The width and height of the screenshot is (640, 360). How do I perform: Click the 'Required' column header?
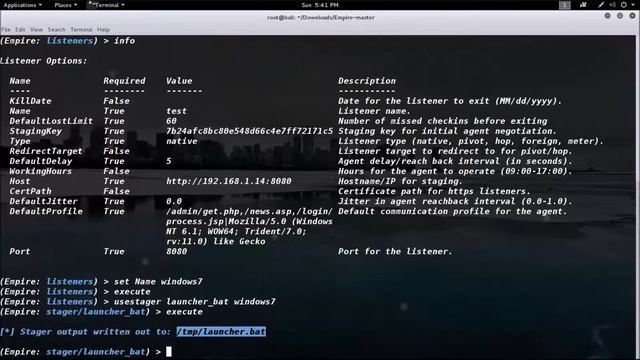(124, 81)
